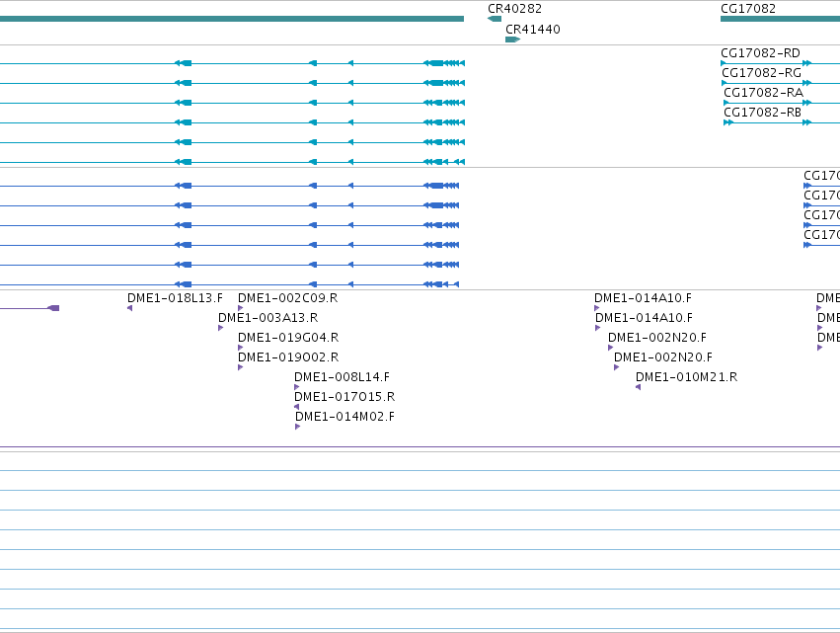
Task: Click the DME1-002C09.R label
Action: pyautogui.click(x=287, y=298)
